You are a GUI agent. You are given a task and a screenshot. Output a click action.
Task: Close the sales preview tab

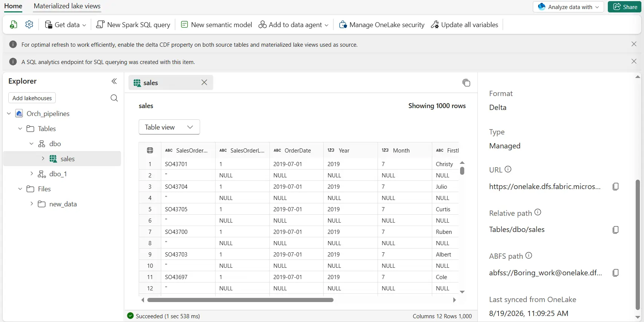204,82
